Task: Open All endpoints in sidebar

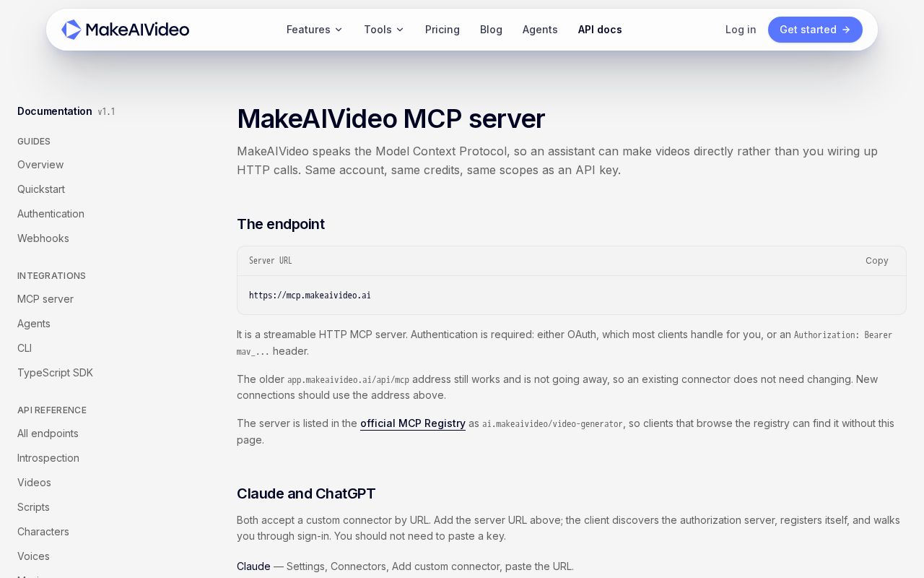Action: pyautogui.click(x=48, y=433)
